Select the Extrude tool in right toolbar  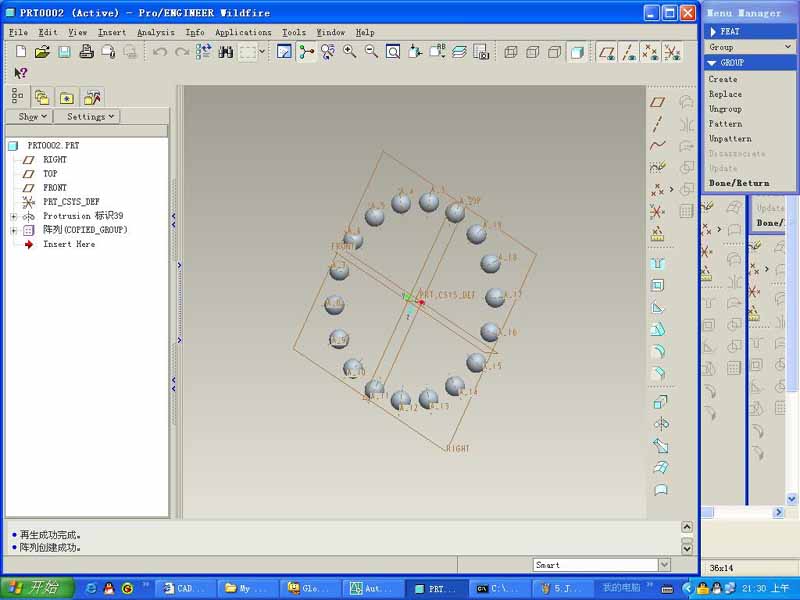[661, 402]
